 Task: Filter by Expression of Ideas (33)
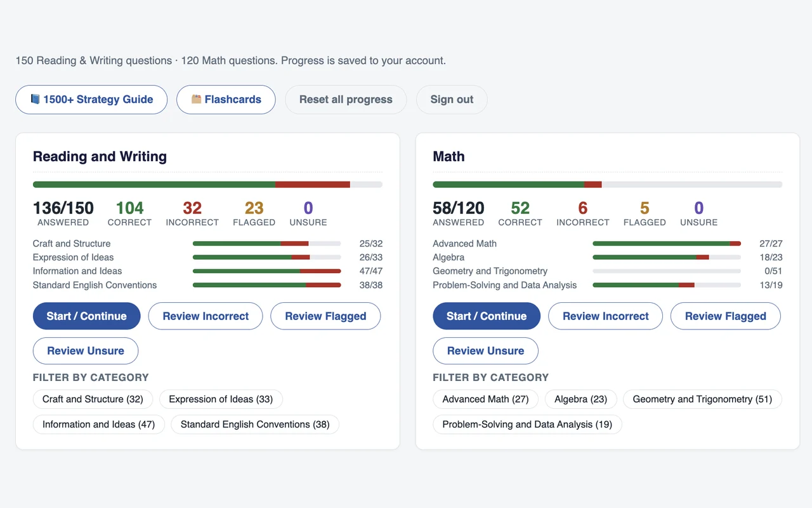point(221,399)
